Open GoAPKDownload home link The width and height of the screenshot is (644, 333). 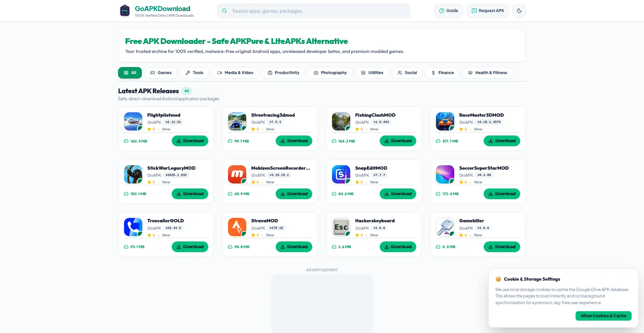[162, 9]
